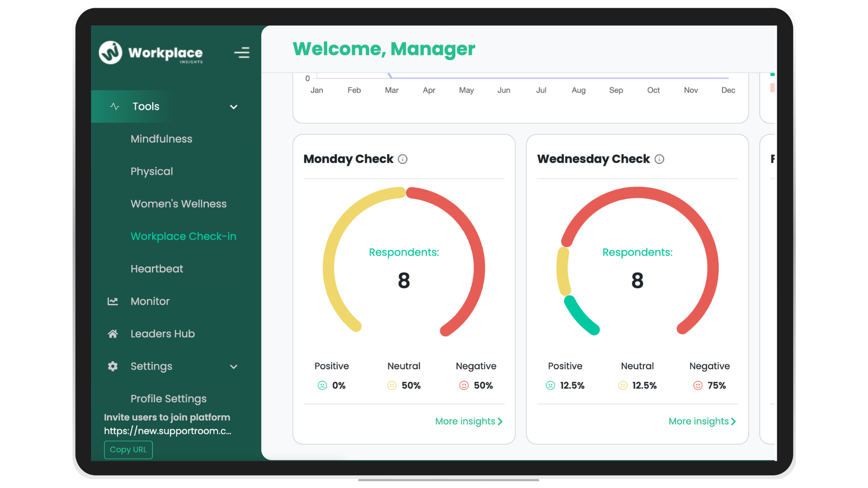Collapse sidebar using hamburger menu icon
This screenshot has width=868, height=488.
(x=242, y=53)
